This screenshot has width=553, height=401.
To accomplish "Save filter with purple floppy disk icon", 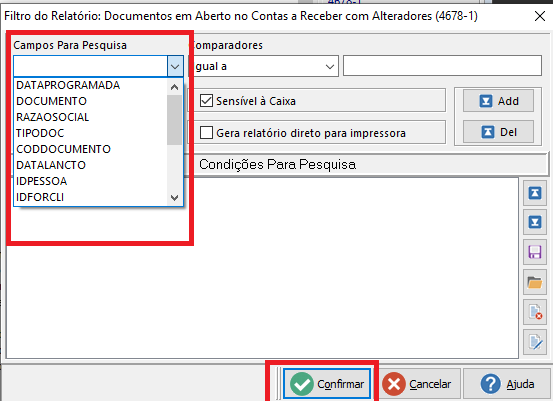I will 535,252.
